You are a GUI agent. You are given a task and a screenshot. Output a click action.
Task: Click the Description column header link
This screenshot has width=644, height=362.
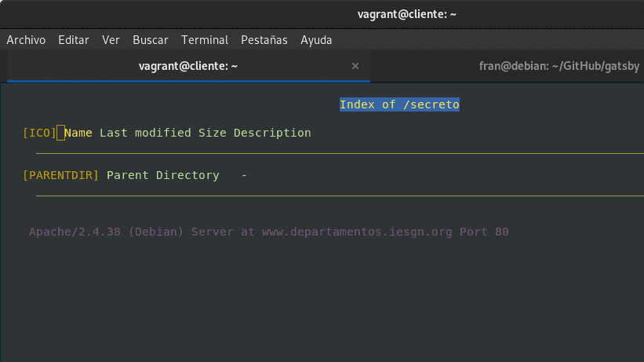tap(272, 133)
